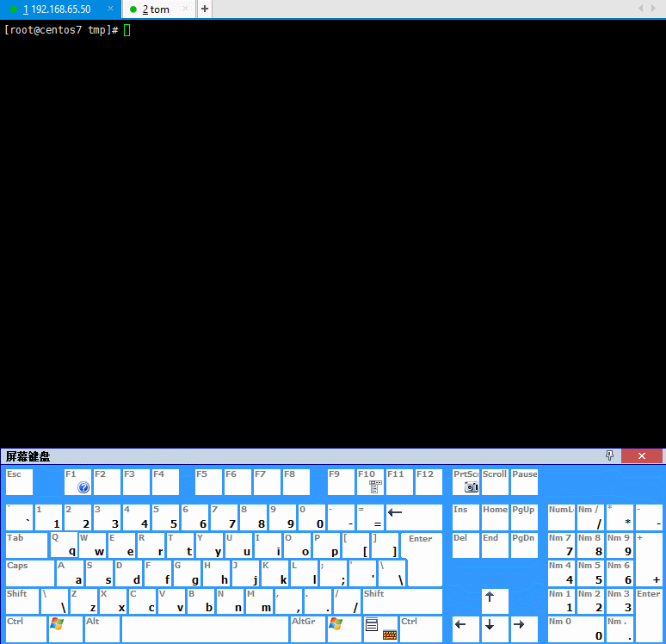The height and width of the screenshot is (644, 666).
Task: Toggle the right Ctrl key
Action: [421, 629]
